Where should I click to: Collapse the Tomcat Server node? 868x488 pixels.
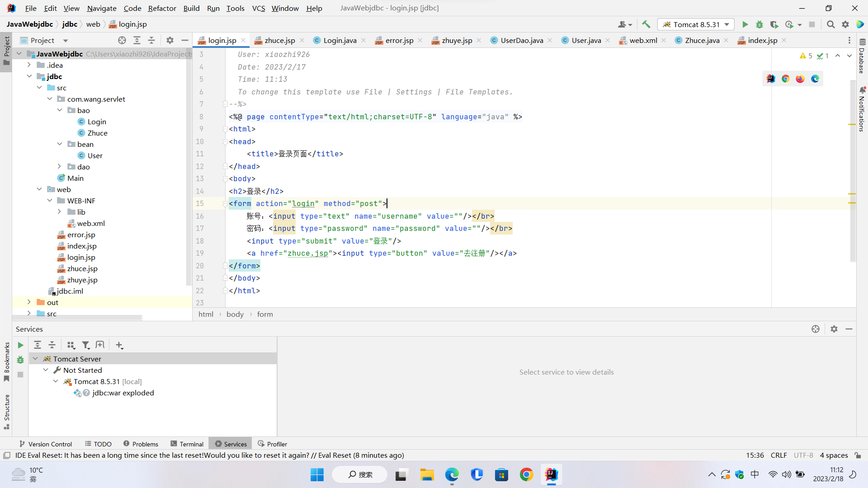[x=35, y=359]
